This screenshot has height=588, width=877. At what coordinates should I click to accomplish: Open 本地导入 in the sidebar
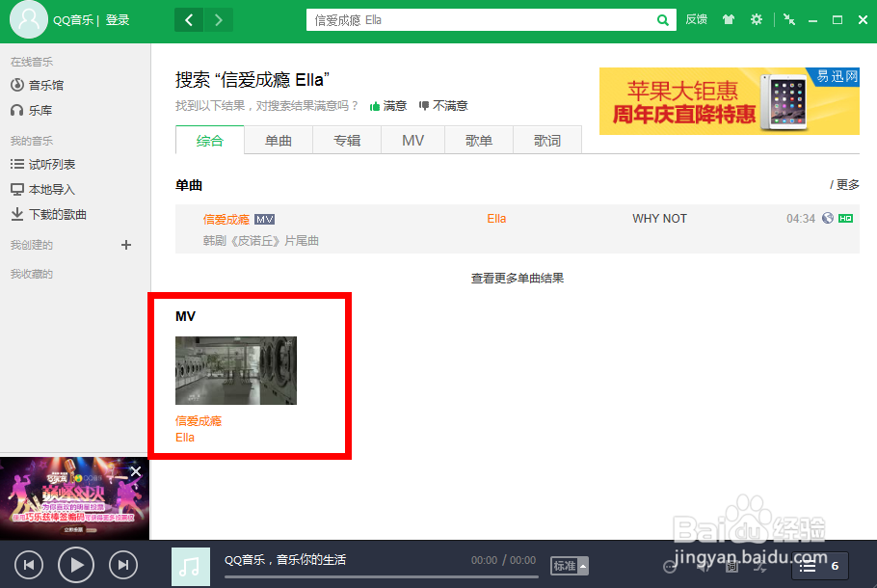pos(52,190)
